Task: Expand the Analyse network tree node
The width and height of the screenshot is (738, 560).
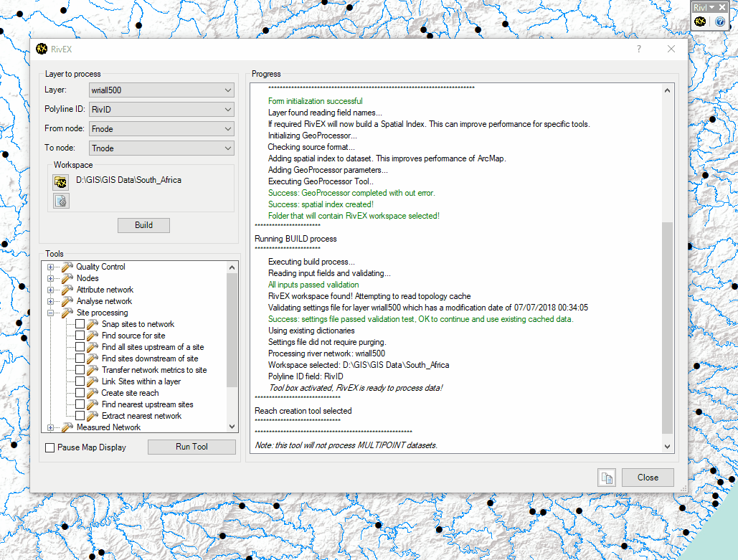Action: [x=50, y=301]
